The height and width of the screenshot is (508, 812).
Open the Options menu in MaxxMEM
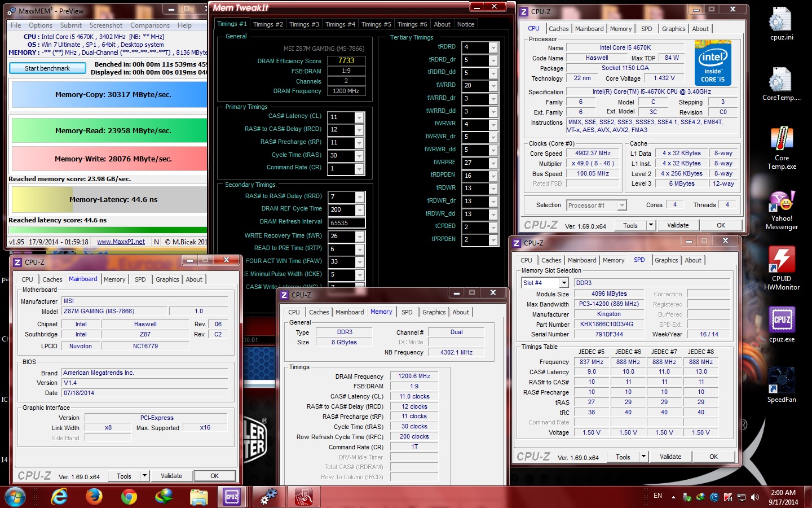[x=41, y=25]
